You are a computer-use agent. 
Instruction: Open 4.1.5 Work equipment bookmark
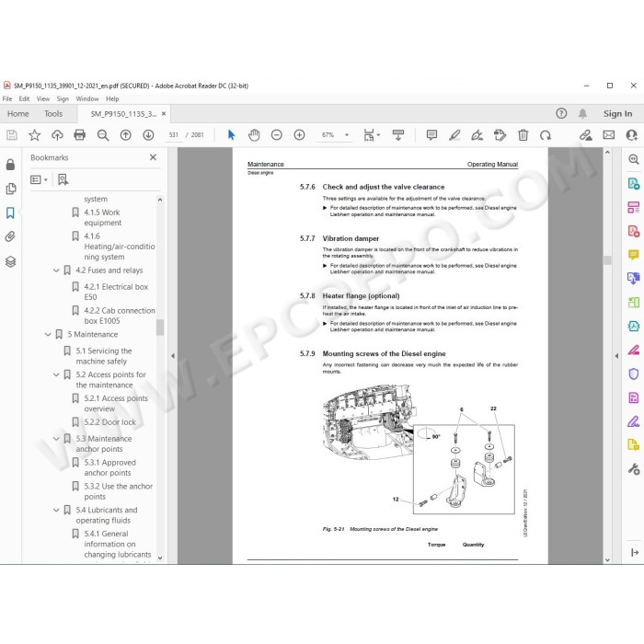tap(103, 217)
